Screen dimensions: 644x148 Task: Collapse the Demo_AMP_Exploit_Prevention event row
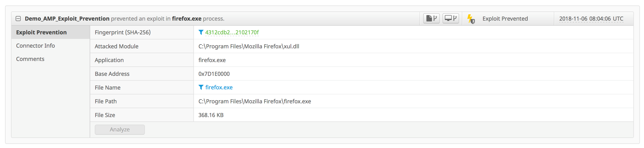point(18,19)
